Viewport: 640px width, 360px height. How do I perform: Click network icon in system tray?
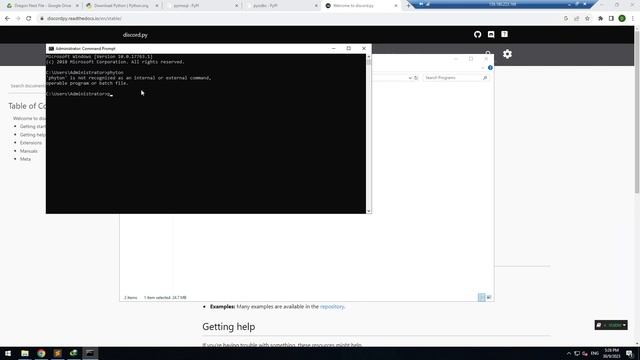(577, 353)
